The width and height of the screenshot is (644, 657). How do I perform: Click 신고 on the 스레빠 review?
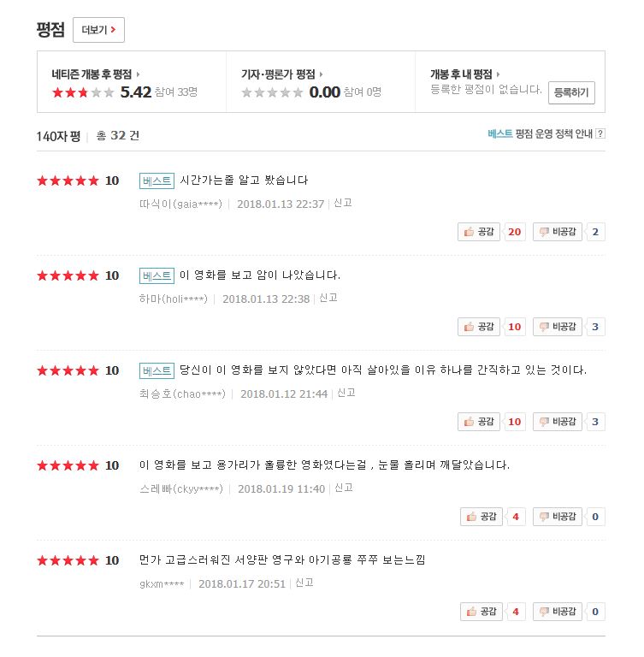coord(344,488)
